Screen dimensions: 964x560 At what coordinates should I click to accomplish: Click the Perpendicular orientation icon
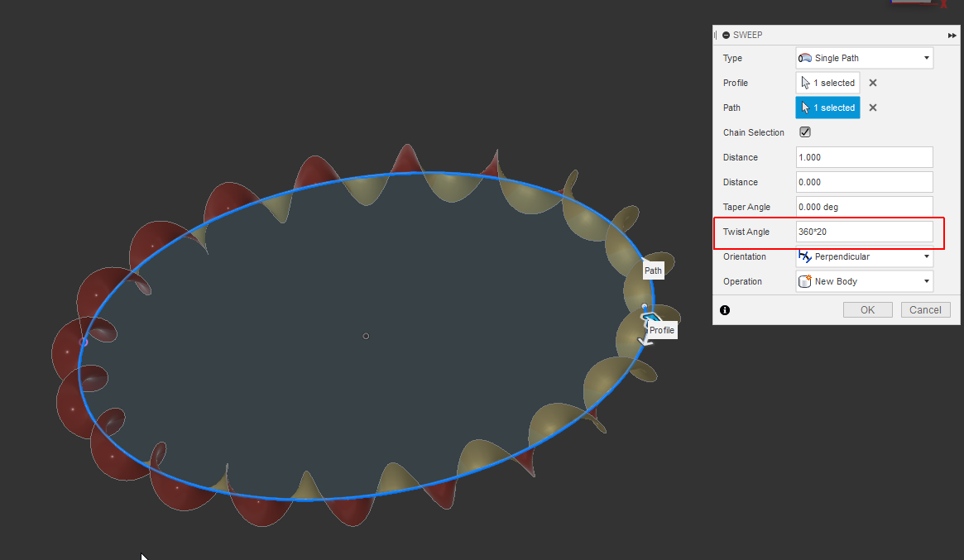tap(803, 256)
